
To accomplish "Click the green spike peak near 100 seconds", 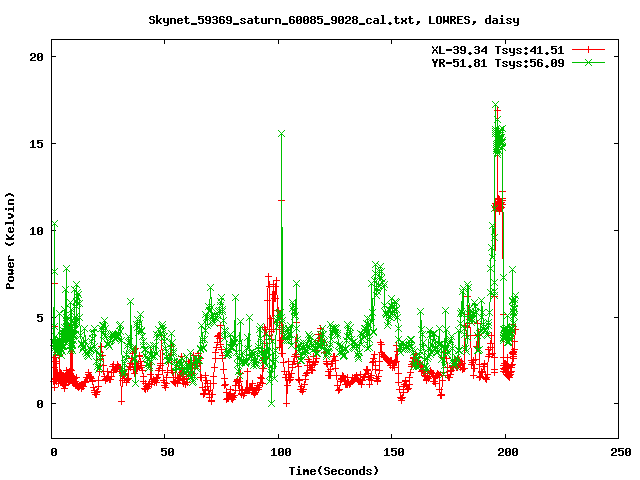I will pyautogui.click(x=281, y=134).
